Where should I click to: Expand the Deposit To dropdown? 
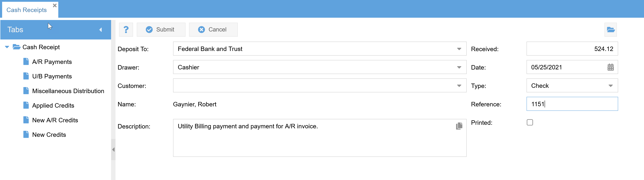point(459,49)
